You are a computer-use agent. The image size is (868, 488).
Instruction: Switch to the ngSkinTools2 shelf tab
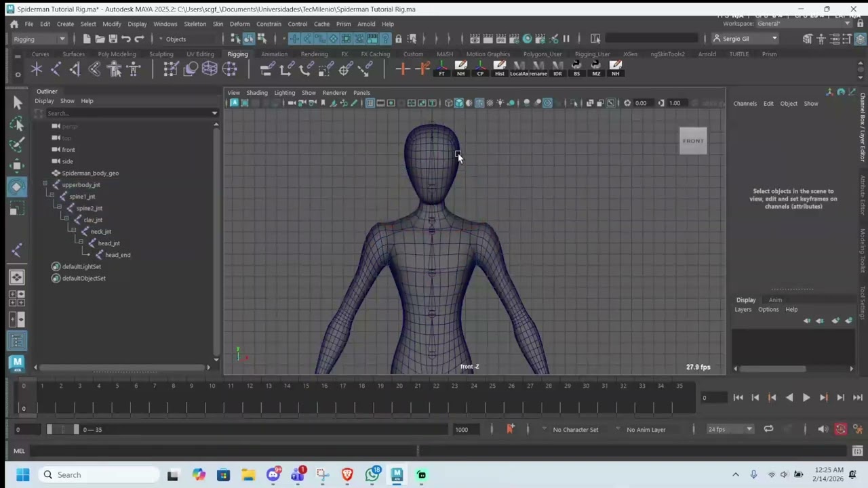coord(667,54)
